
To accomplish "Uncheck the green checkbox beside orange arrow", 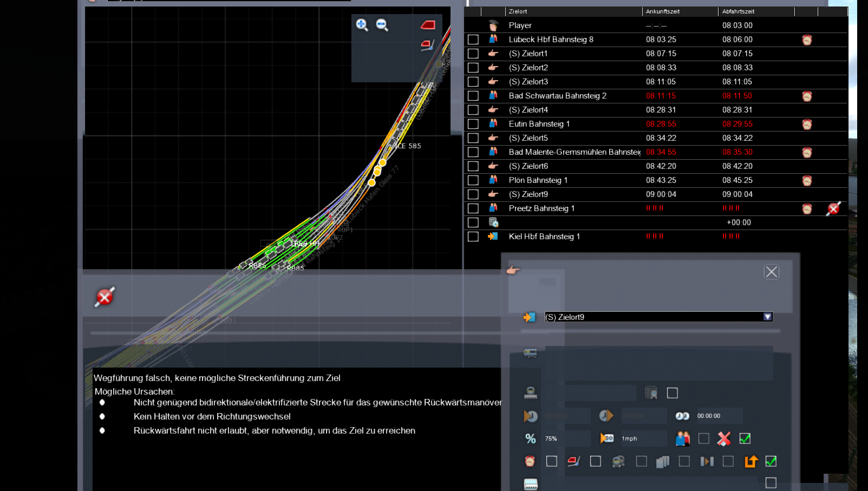I will tap(771, 461).
